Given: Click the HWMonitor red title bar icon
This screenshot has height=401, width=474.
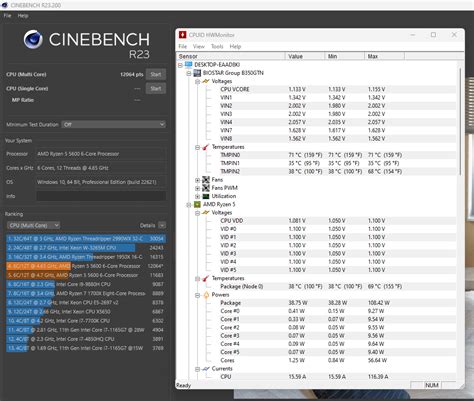Looking at the screenshot, I should (182, 35).
